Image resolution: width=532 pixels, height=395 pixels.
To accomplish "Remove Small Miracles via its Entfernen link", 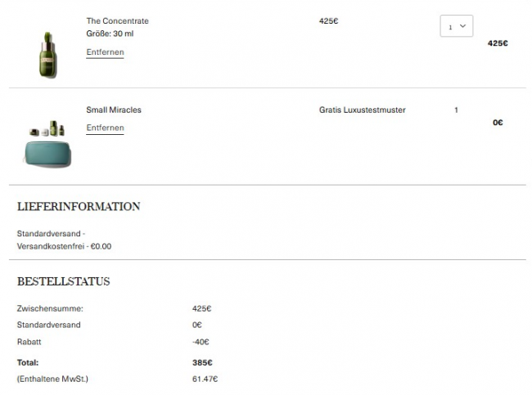I will tap(105, 128).
